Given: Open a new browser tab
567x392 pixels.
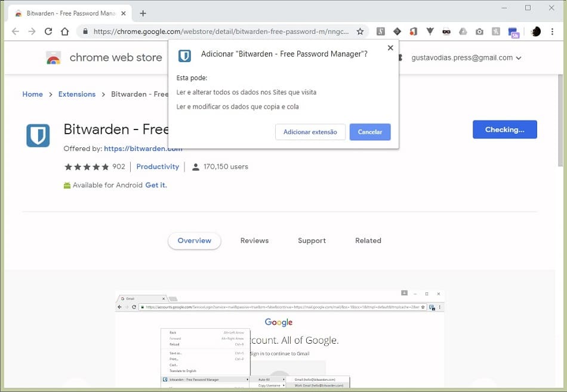Looking at the screenshot, I should [x=143, y=13].
